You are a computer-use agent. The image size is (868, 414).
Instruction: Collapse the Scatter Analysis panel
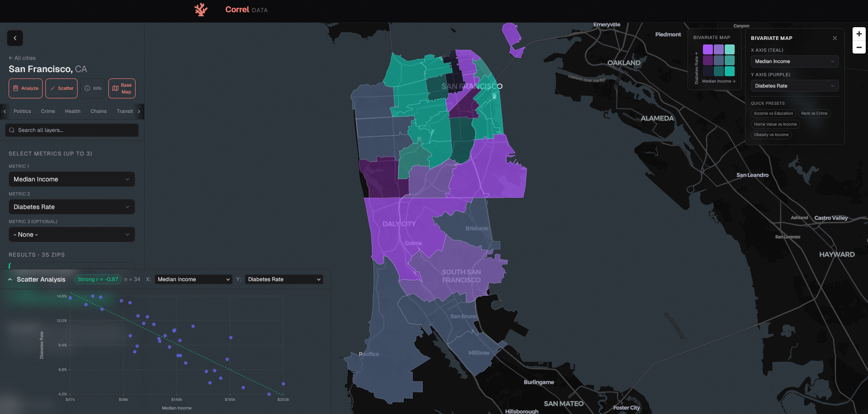10,279
